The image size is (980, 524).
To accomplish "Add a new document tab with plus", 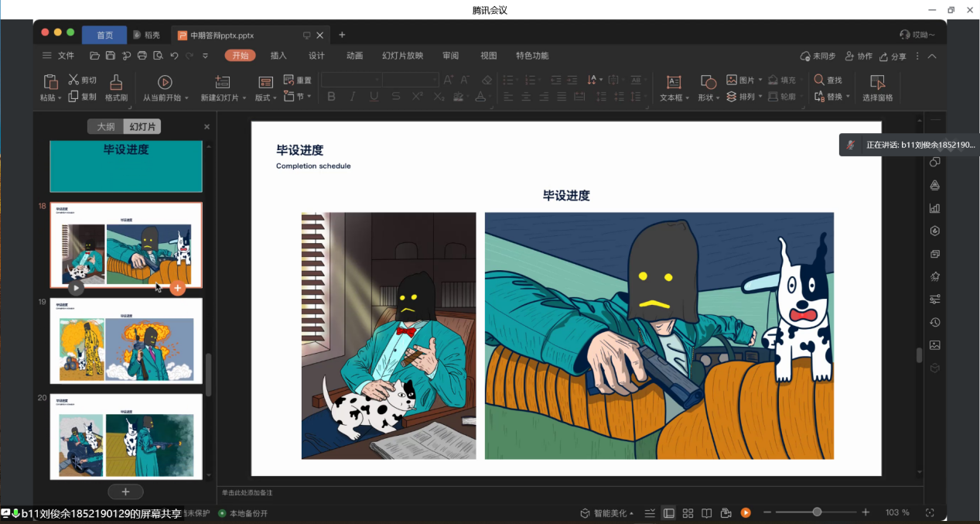I will [342, 35].
